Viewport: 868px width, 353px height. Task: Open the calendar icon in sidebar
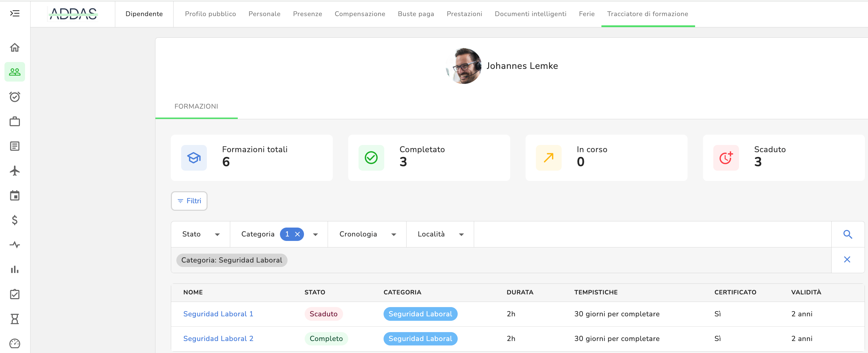pyautogui.click(x=15, y=195)
